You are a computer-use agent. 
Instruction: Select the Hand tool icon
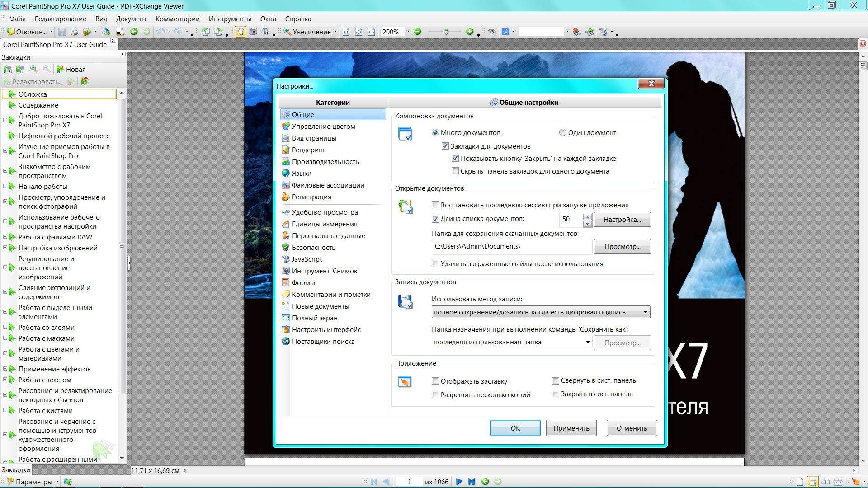point(240,32)
